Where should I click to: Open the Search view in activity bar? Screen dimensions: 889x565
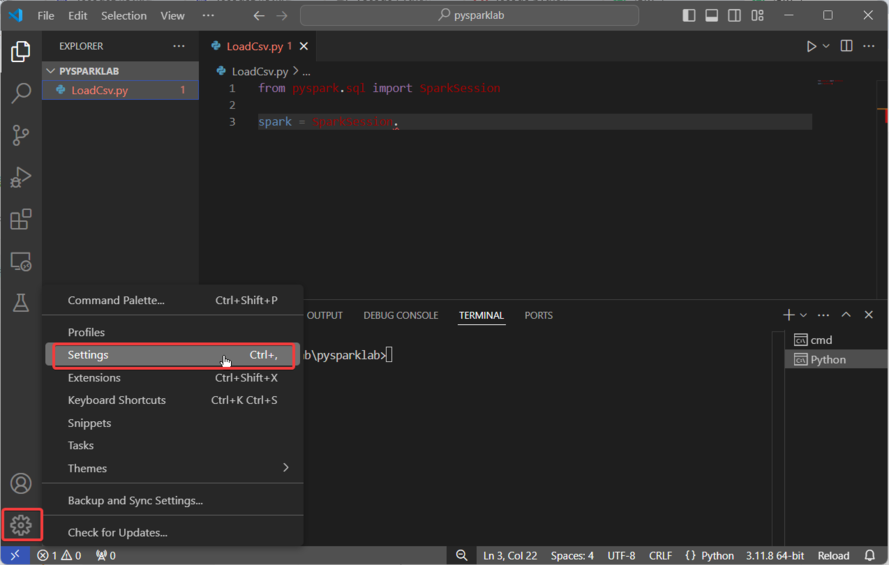[x=20, y=93]
